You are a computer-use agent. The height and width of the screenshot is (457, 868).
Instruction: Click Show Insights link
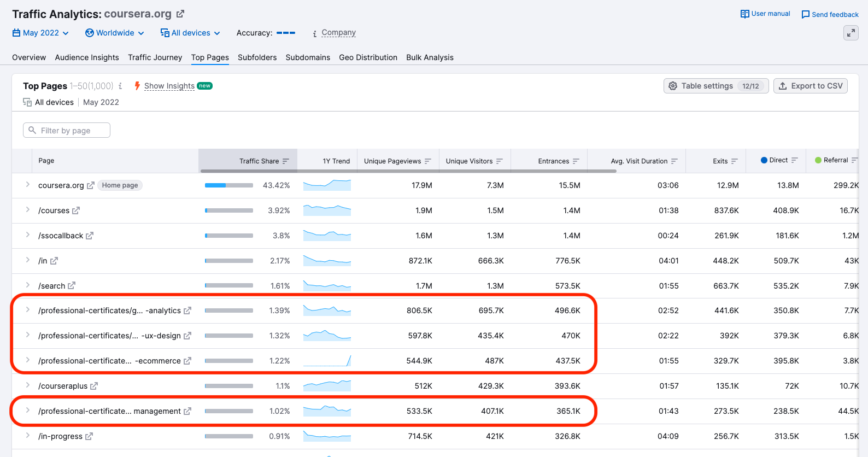(x=169, y=86)
